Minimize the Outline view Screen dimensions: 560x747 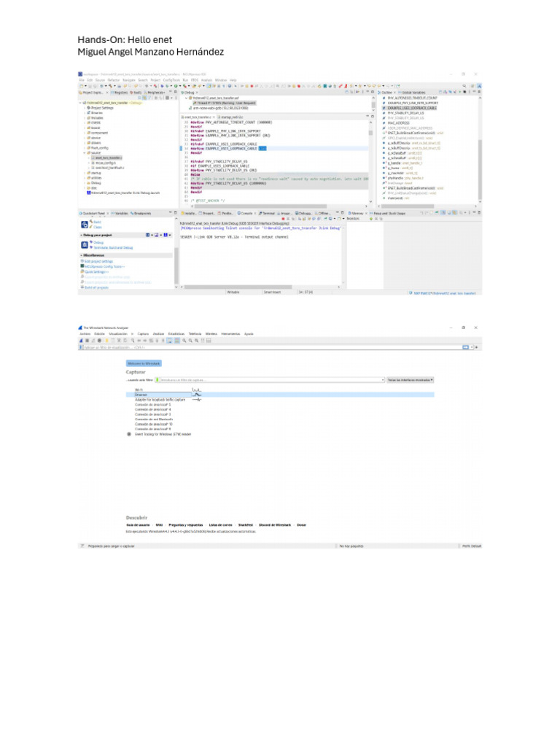click(474, 92)
